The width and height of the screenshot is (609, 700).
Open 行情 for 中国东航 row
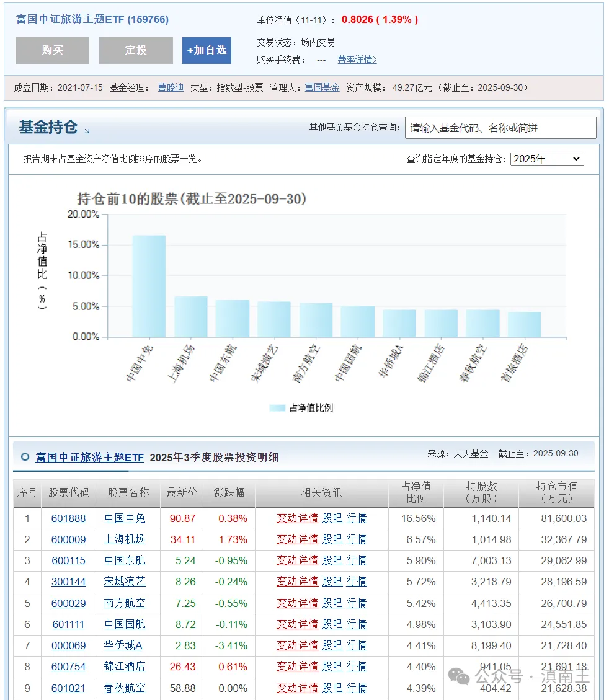357,560
